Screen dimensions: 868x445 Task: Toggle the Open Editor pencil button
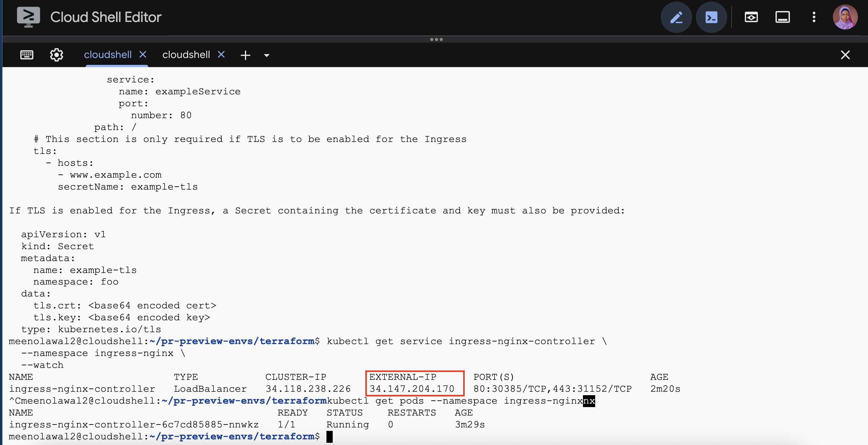676,18
